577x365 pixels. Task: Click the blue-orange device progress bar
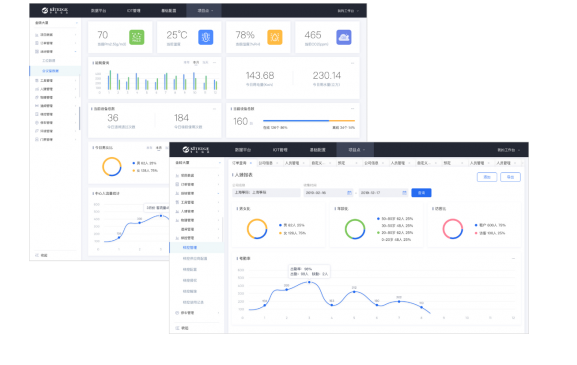coord(309,121)
